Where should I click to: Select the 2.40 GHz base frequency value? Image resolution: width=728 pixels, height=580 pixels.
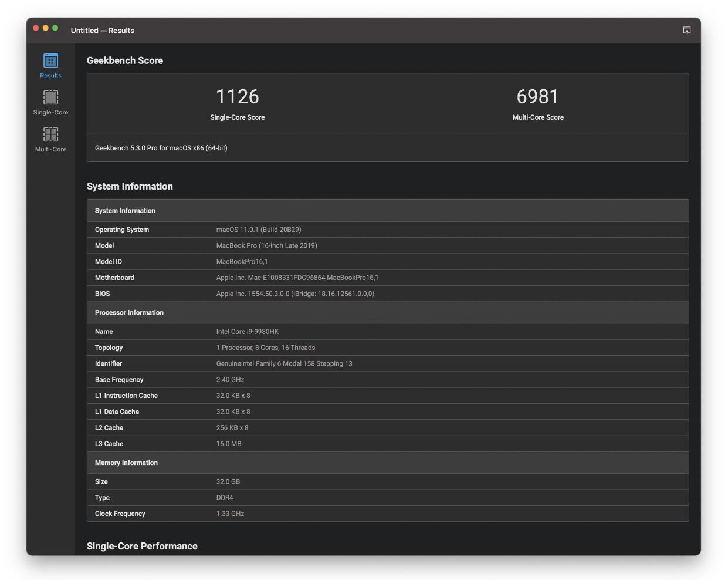[230, 380]
